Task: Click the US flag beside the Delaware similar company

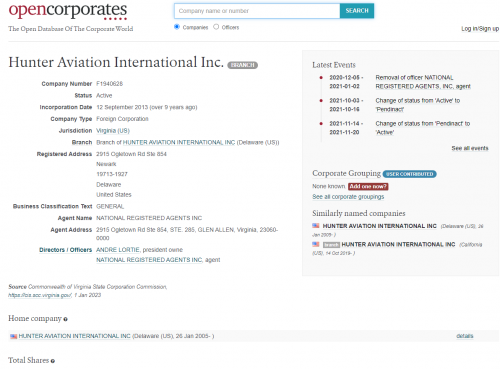Action: click(x=315, y=226)
